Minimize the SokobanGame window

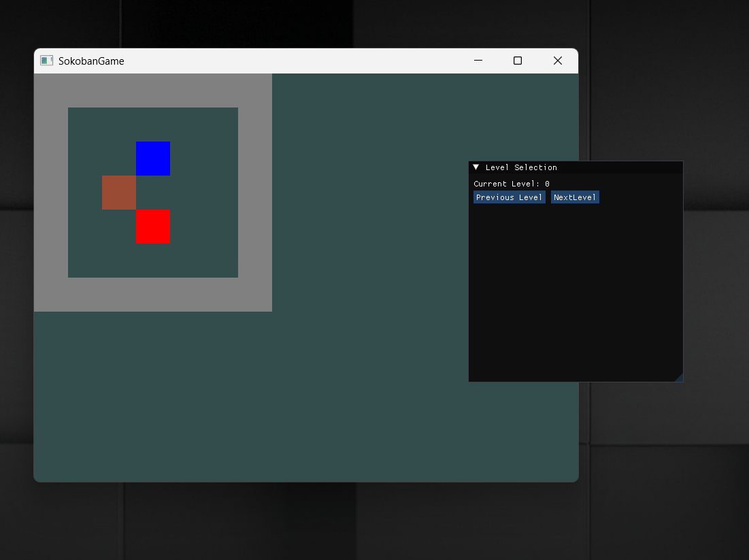(x=478, y=61)
